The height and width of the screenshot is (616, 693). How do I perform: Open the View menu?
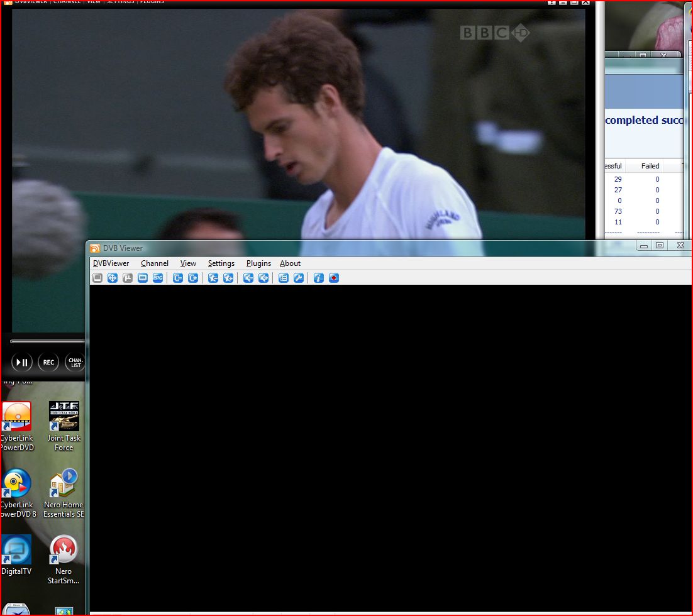pyautogui.click(x=188, y=263)
